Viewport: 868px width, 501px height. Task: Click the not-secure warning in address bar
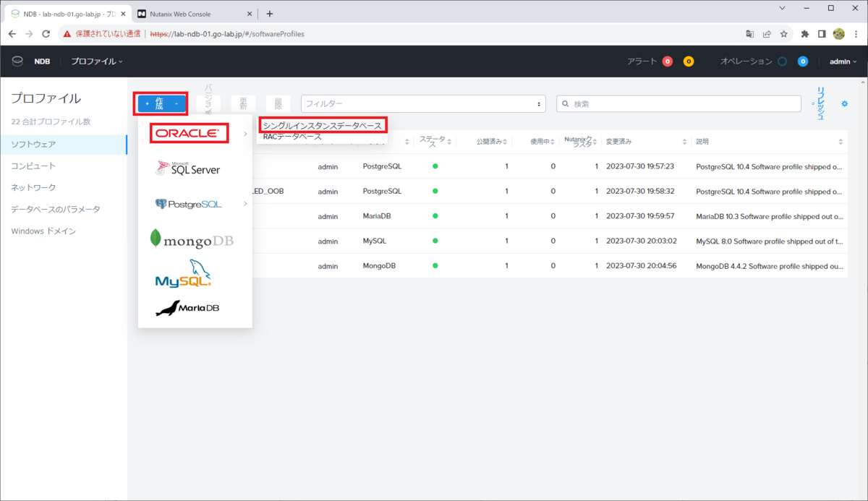tap(101, 34)
